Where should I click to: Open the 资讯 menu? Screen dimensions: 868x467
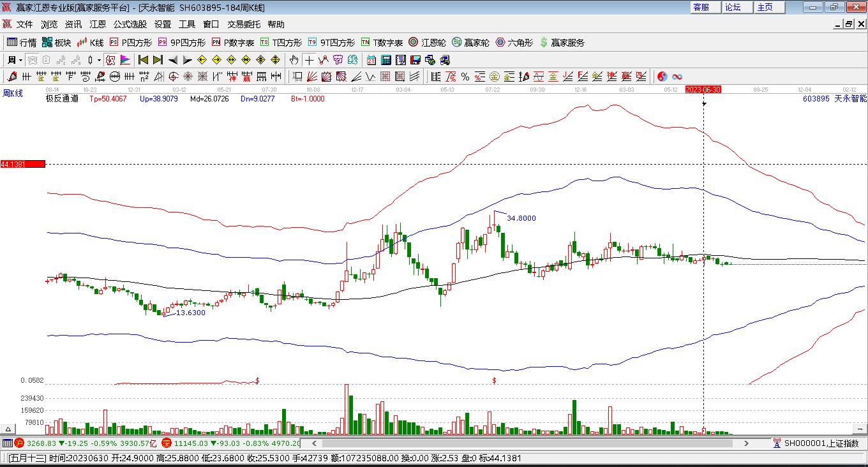73,24
